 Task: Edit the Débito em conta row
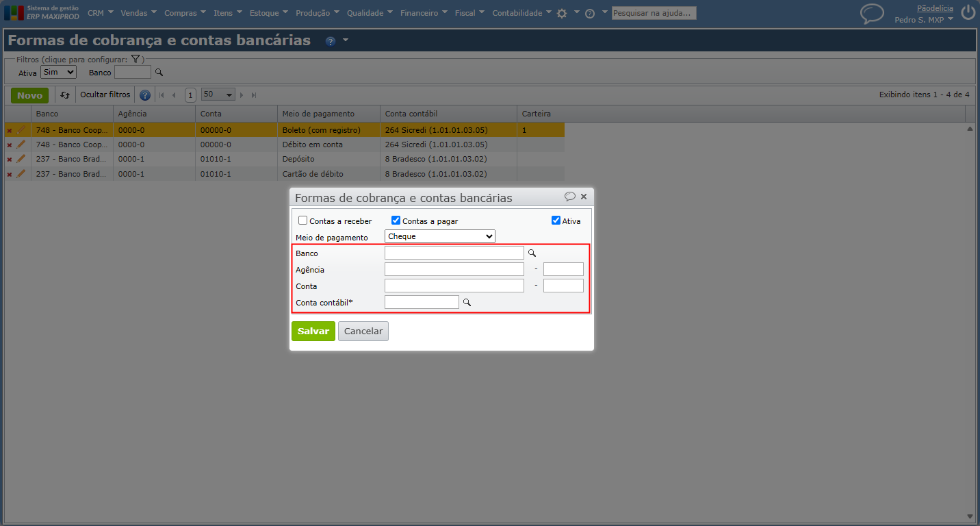21,145
